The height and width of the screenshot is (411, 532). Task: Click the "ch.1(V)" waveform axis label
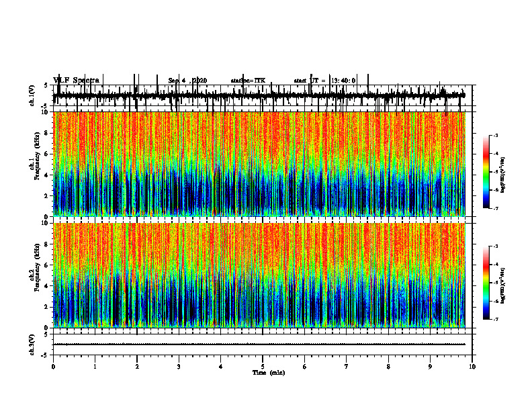click(x=32, y=95)
